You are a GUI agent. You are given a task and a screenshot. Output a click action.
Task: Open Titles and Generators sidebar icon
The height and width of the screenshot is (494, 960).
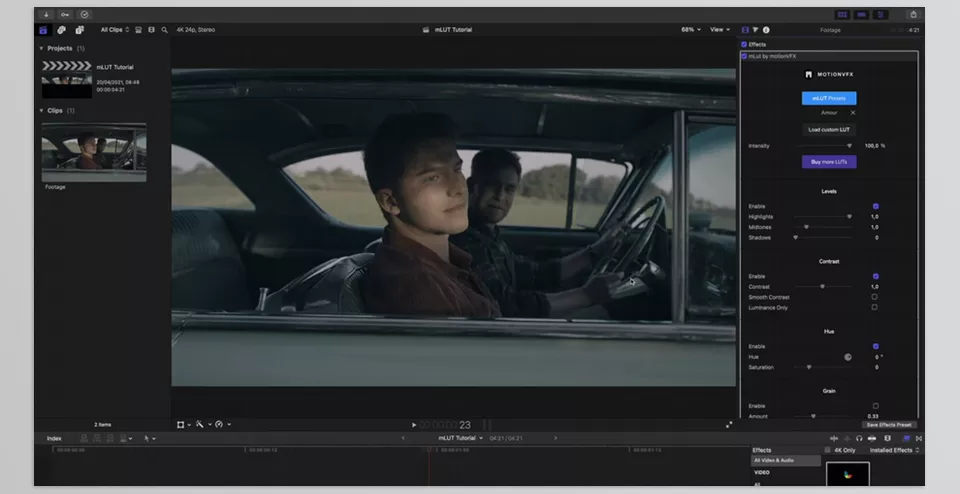click(80, 29)
